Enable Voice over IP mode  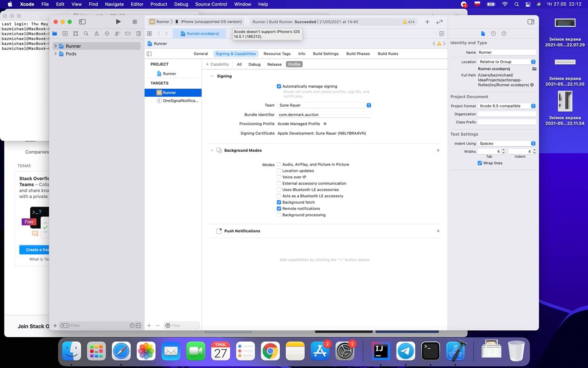point(279,177)
